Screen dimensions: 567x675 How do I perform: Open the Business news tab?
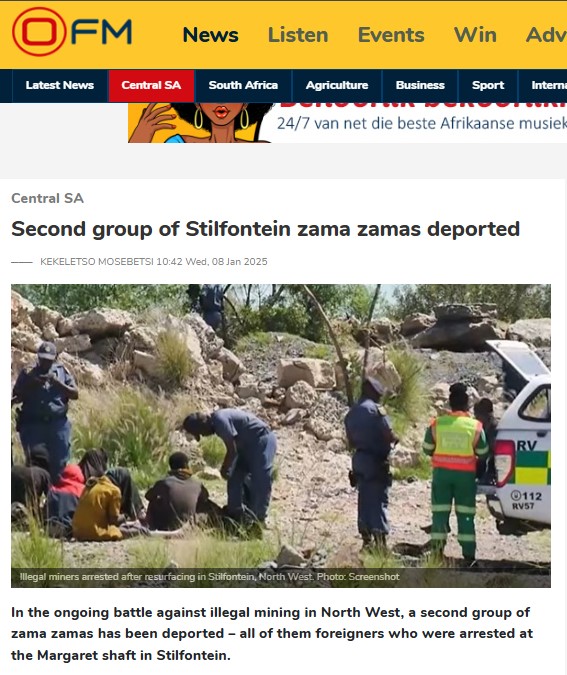pos(420,85)
